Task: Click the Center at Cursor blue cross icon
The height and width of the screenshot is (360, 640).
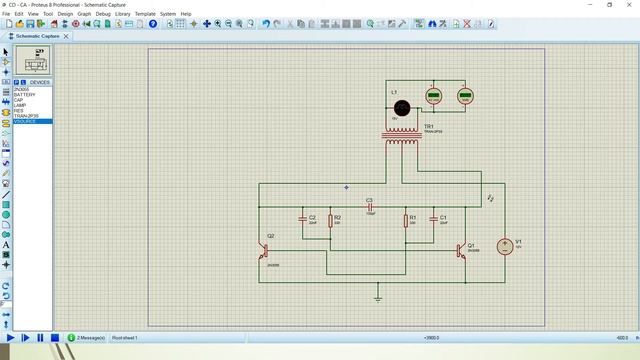Action: click(207, 24)
